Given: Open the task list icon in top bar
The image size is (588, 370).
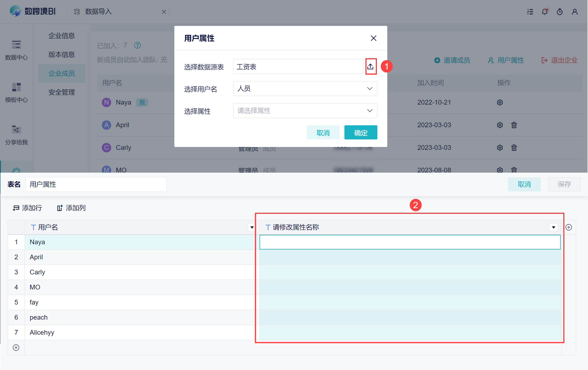Looking at the screenshot, I should pyautogui.click(x=530, y=12).
